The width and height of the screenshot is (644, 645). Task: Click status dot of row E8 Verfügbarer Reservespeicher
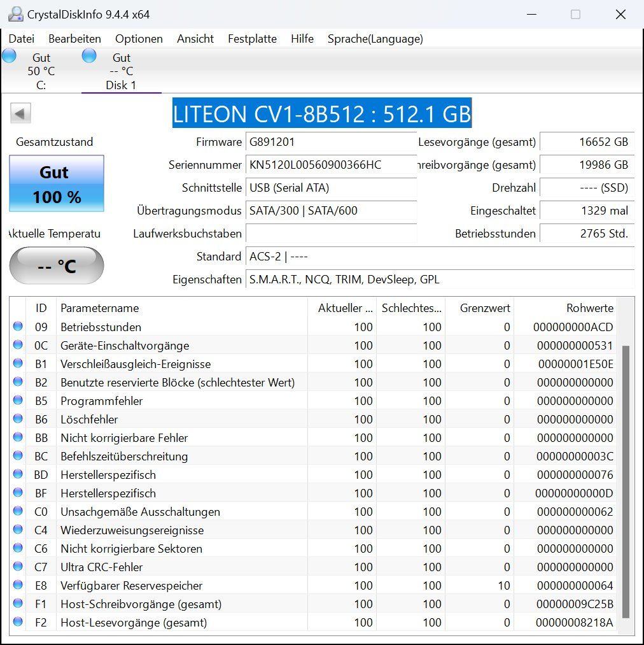(x=18, y=585)
